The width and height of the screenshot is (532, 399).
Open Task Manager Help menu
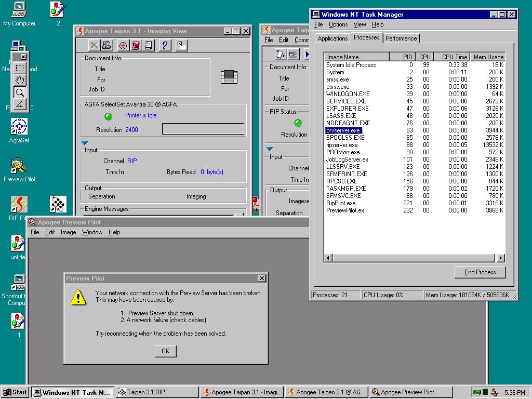click(x=378, y=24)
